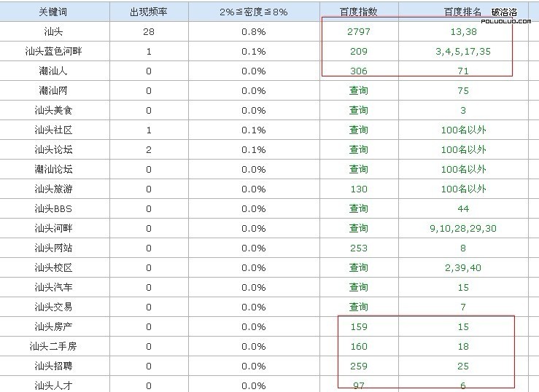Click ranking 13,38 in the 汕头 row
The width and height of the screenshot is (539, 392).
click(463, 32)
